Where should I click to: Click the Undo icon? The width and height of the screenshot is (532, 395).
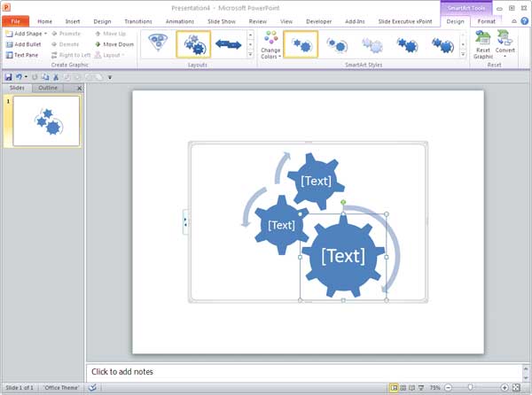point(19,77)
